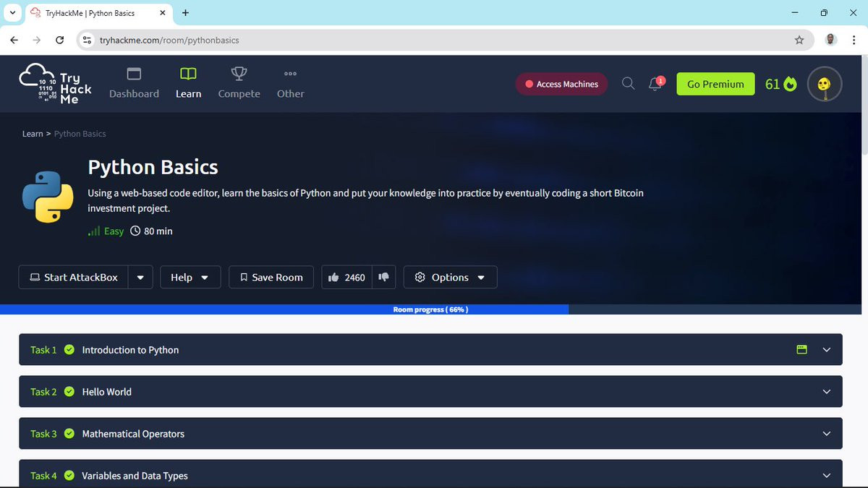The image size is (868, 488).
Task: Click the TryHackMe cloud logo
Action: coord(55,84)
